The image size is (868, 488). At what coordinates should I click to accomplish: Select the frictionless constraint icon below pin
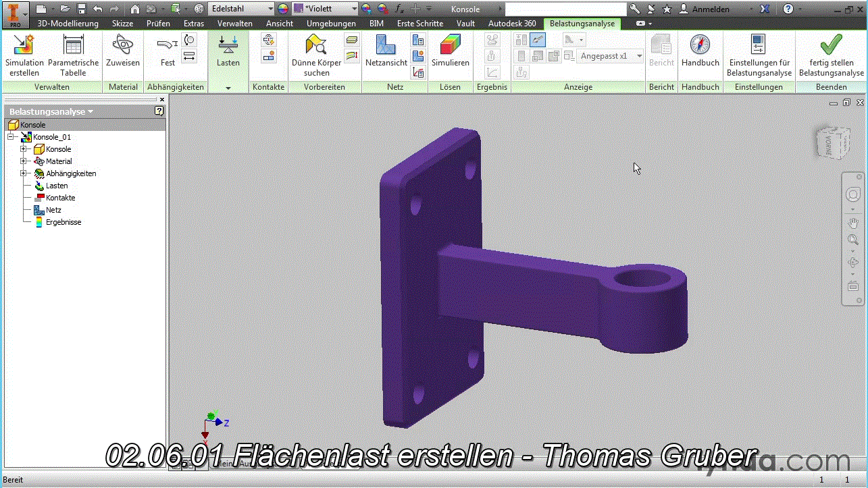pyautogui.click(x=190, y=57)
